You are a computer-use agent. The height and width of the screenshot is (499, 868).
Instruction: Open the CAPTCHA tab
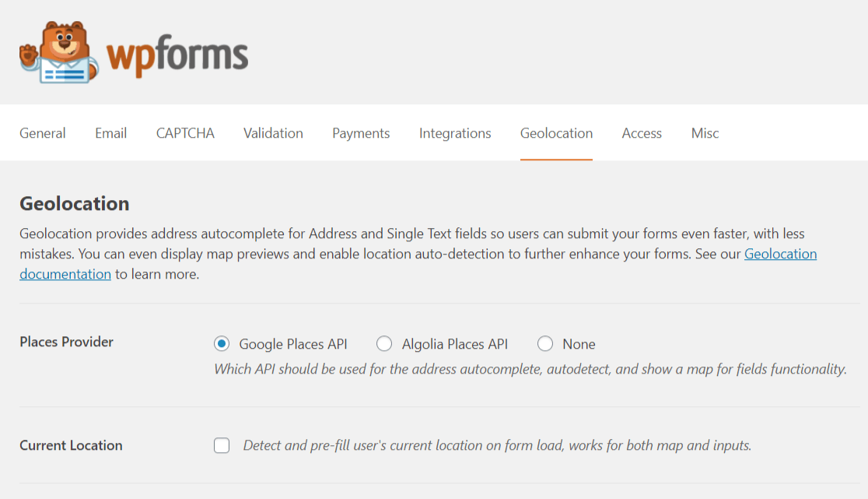point(185,133)
